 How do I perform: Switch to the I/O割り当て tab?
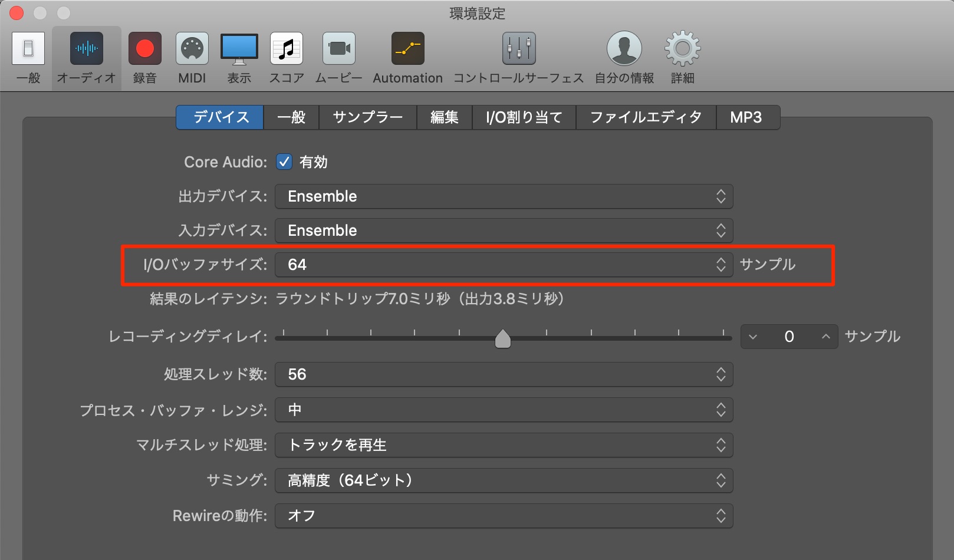click(x=524, y=117)
